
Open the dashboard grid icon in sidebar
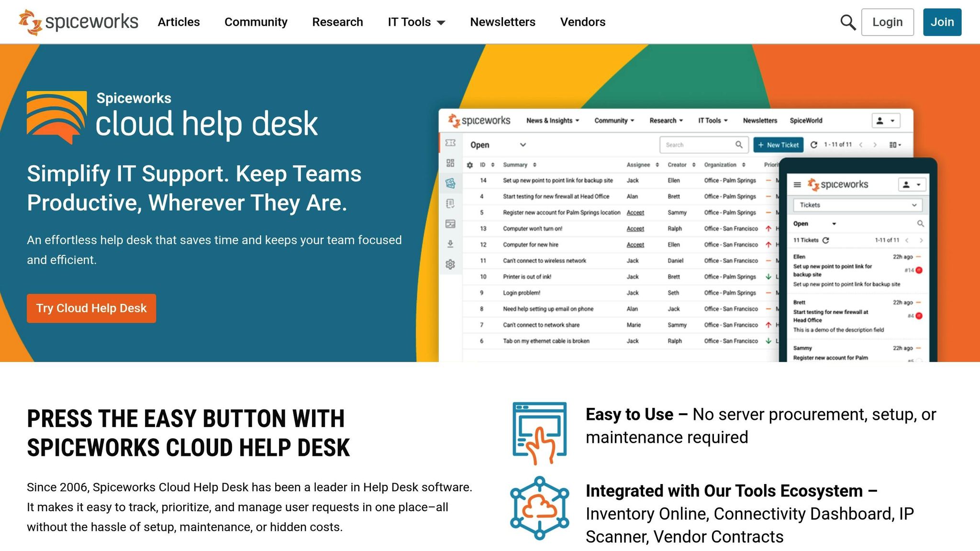pyautogui.click(x=450, y=163)
